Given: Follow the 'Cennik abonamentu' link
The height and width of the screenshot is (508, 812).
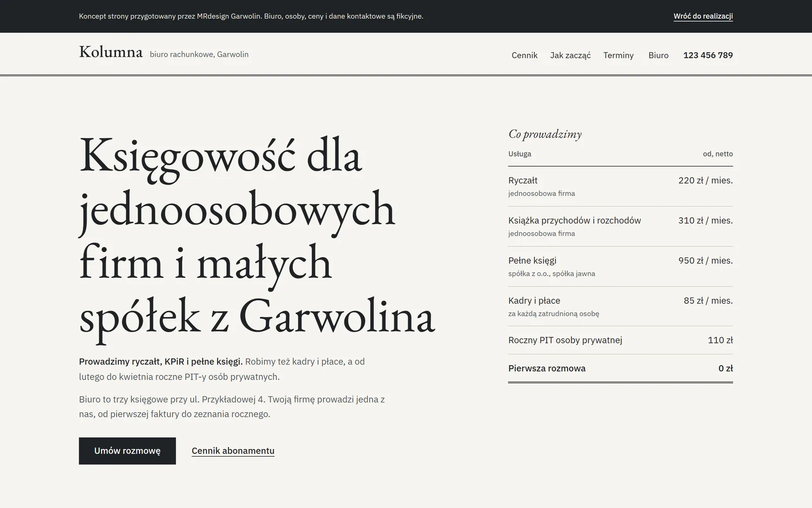Looking at the screenshot, I should coord(233,451).
